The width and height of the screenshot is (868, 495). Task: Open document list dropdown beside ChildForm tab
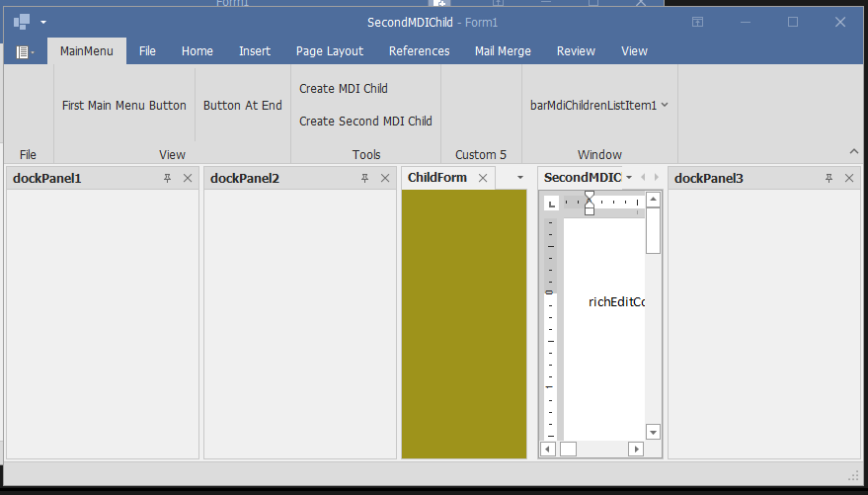pyautogui.click(x=519, y=178)
